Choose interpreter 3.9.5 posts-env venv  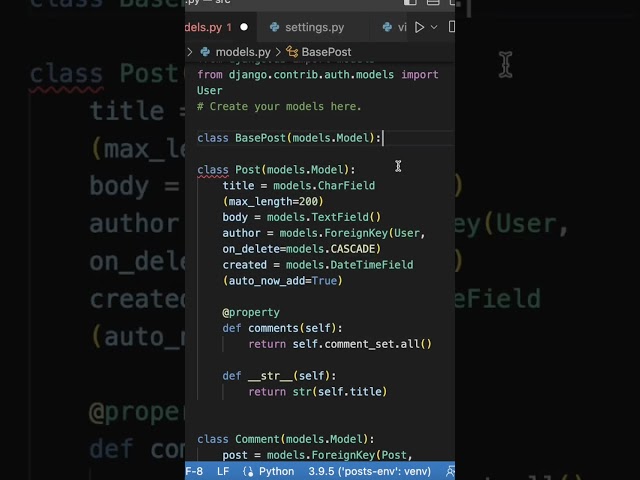point(369,471)
